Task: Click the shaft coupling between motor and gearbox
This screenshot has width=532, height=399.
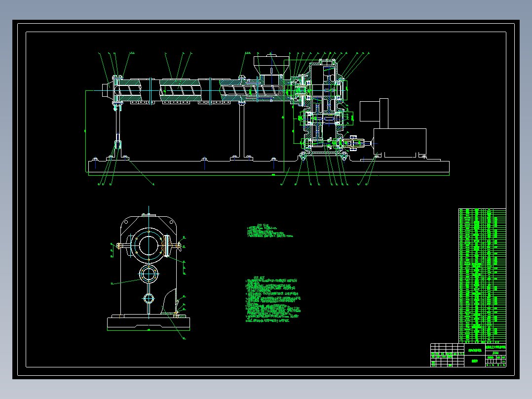Action: pyautogui.click(x=353, y=143)
